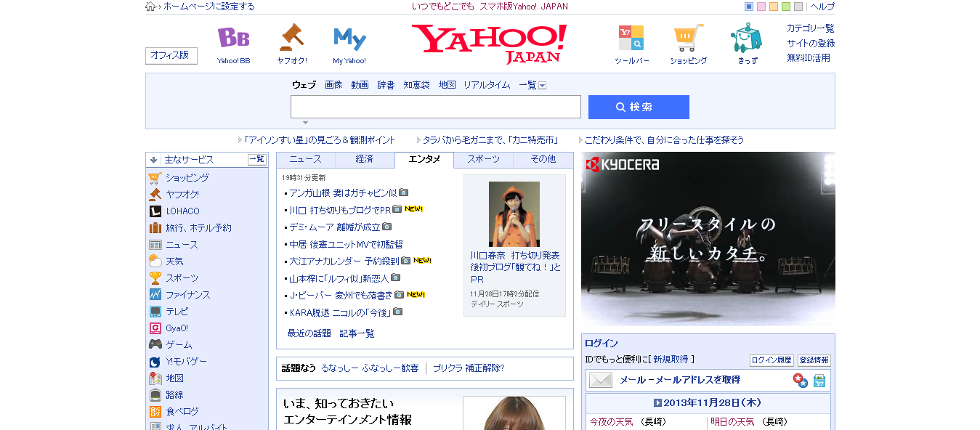Open the 記事一覧 link

(x=357, y=333)
